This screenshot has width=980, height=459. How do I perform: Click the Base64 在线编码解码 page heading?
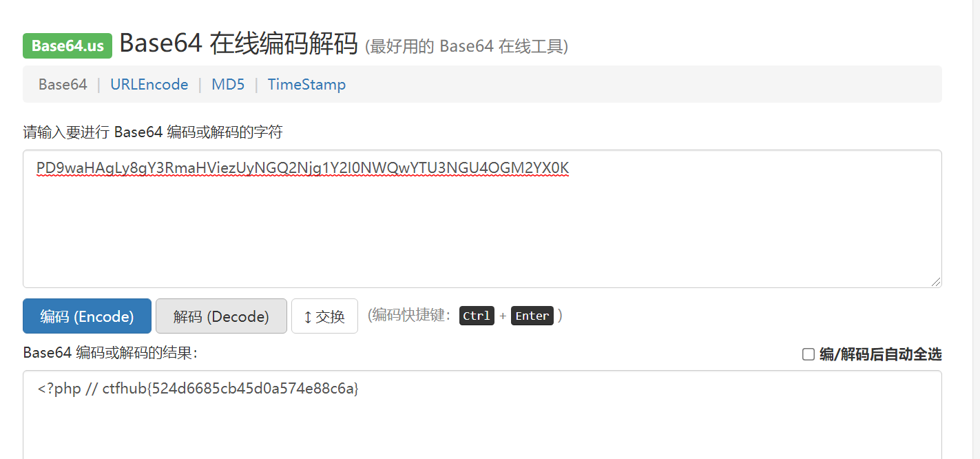tap(239, 43)
